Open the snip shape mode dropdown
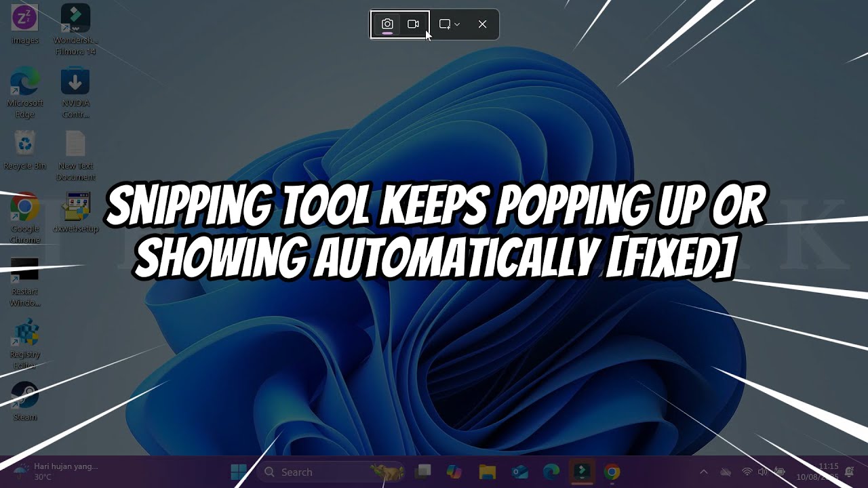This screenshot has width=868, height=488. point(450,24)
